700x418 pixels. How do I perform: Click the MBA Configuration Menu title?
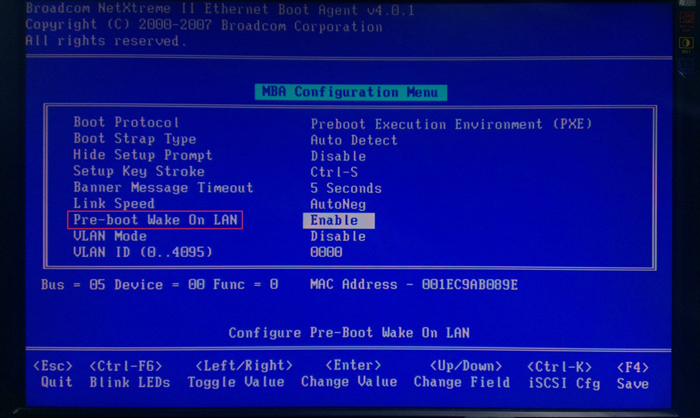350,92
